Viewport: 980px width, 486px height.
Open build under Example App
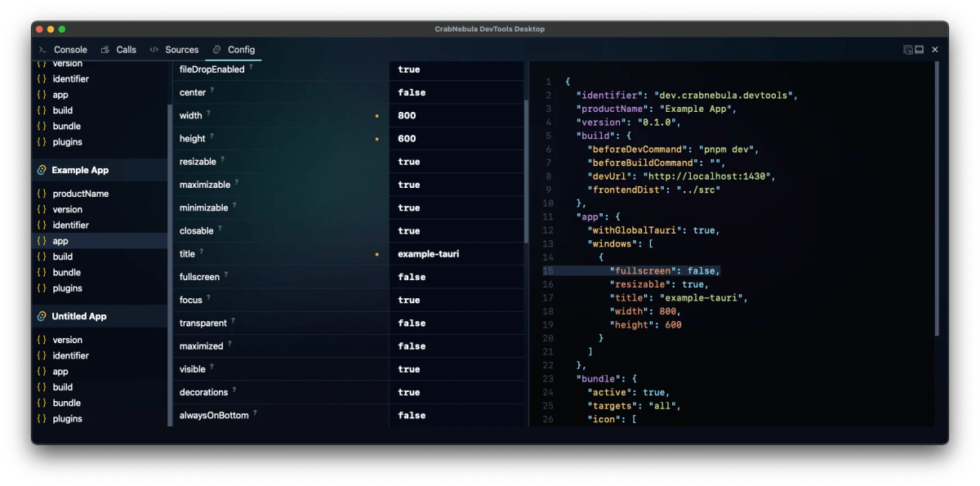(x=100, y=256)
